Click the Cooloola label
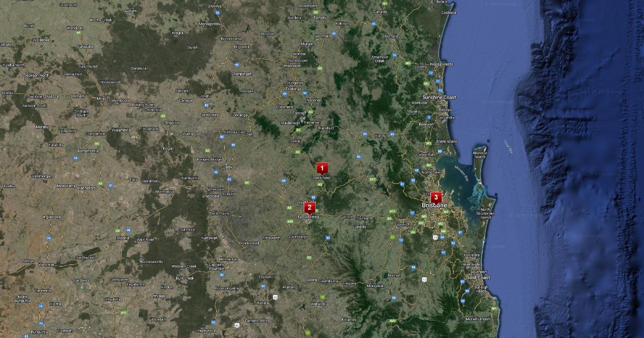 coord(448,12)
